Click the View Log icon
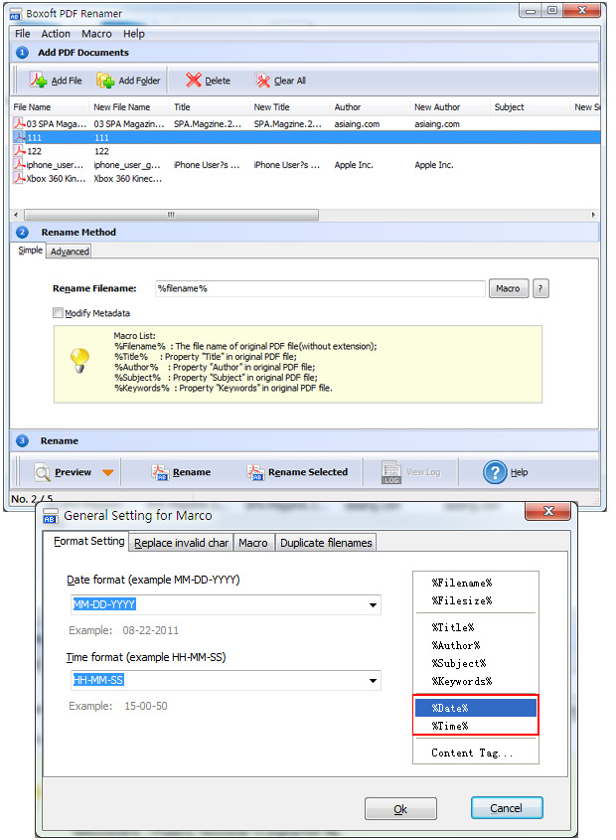This screenshot has height=840, width=616. coord(391,472)
